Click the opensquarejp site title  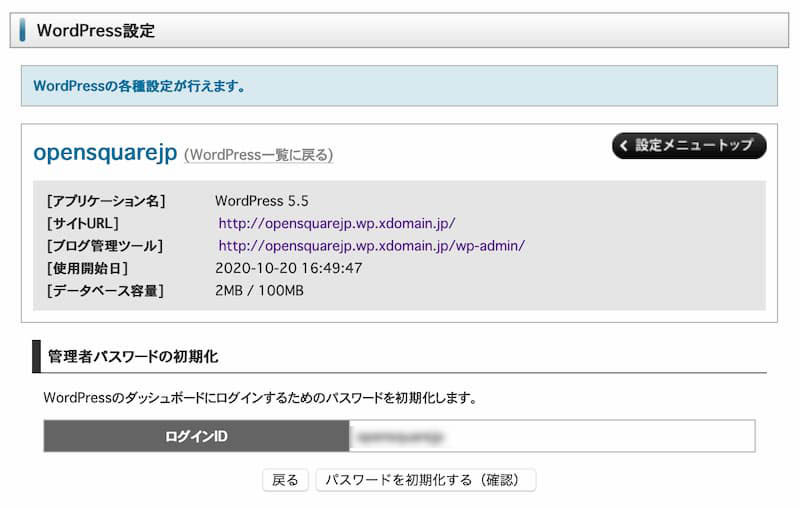[x=105, y=152]
